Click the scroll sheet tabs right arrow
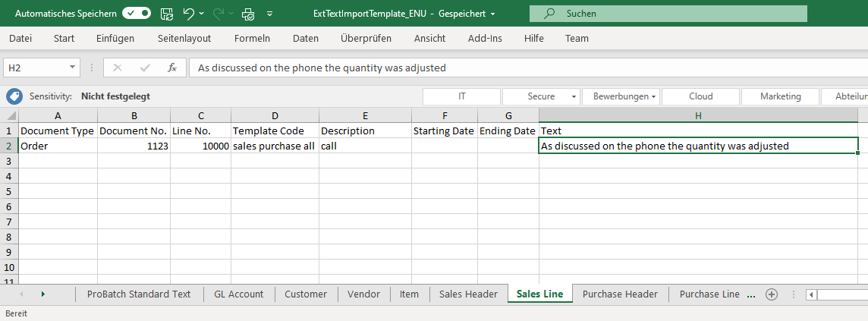 click(43, 294)
